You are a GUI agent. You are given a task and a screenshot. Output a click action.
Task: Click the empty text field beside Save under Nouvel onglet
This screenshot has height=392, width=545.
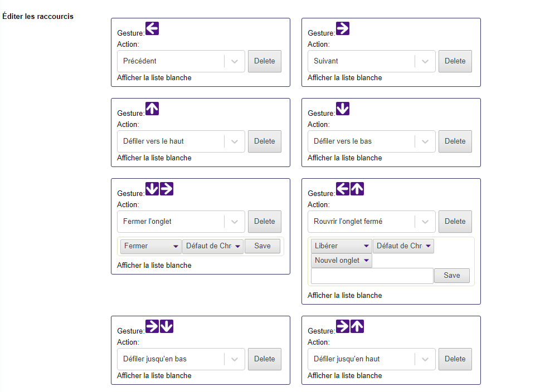[372, 276]
